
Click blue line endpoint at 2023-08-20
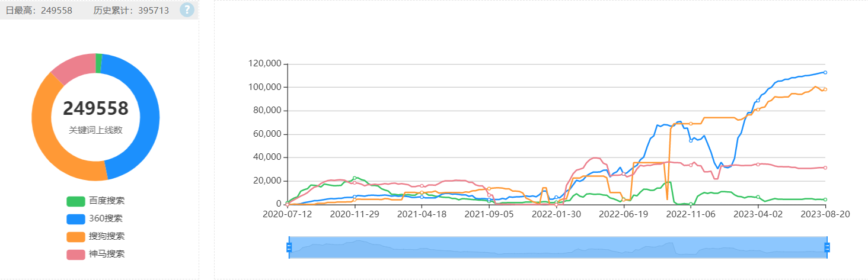click(825, 72)
